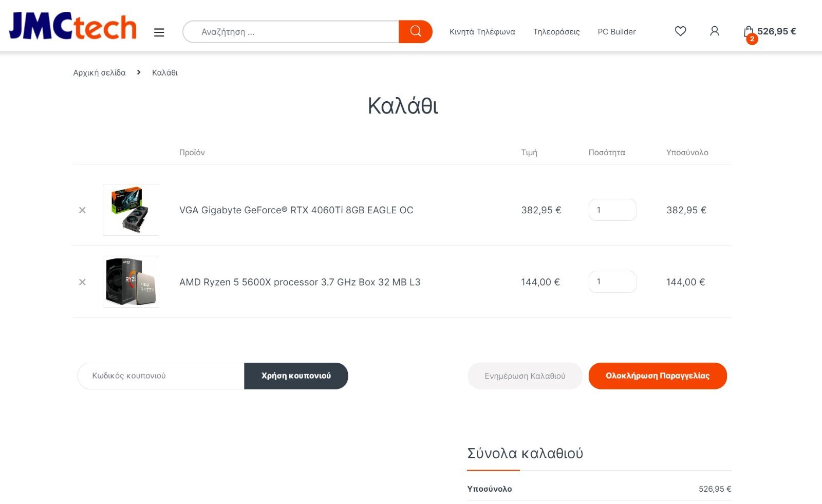The image size is (822, 504).
Task: Open PC Builder menu item
Action: pyautogui.click(x=616, y=32)
